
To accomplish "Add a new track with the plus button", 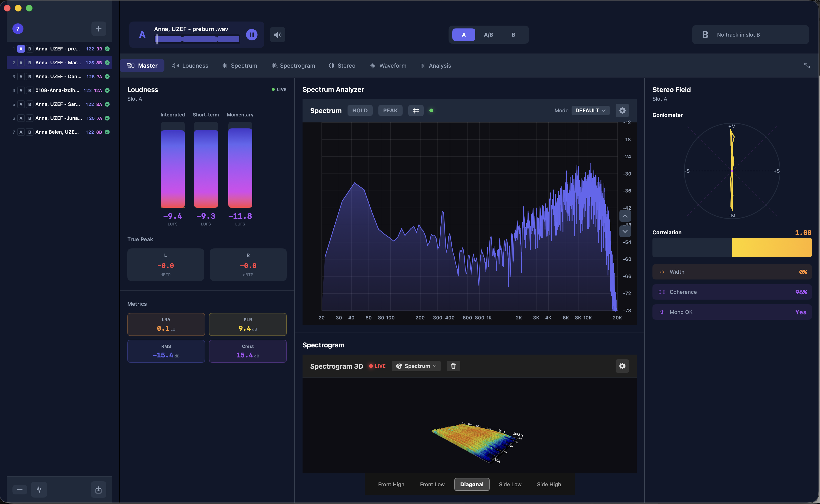I will pos(98,29).
